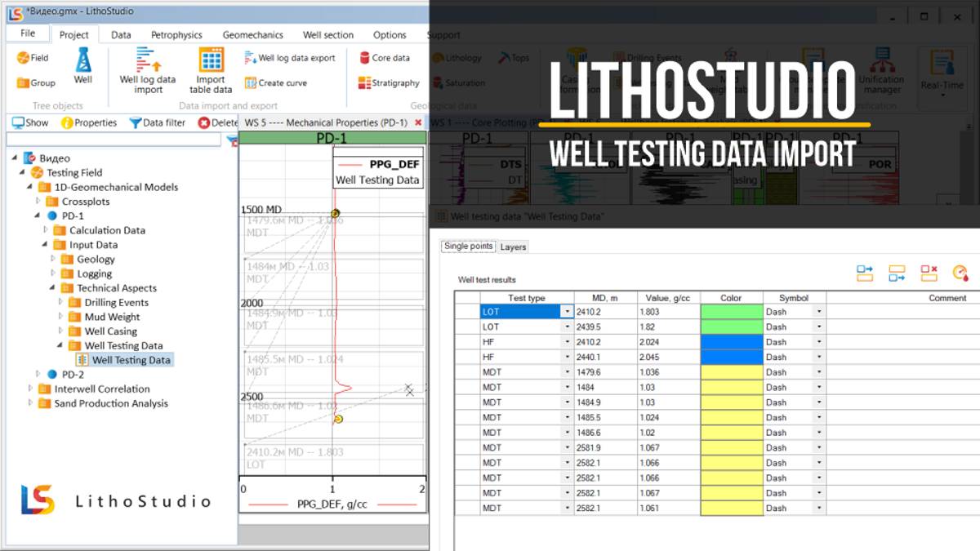The width and height of the screenshot is (980, 551).
Task: Open Import table data tool
Action: [211, 70]
